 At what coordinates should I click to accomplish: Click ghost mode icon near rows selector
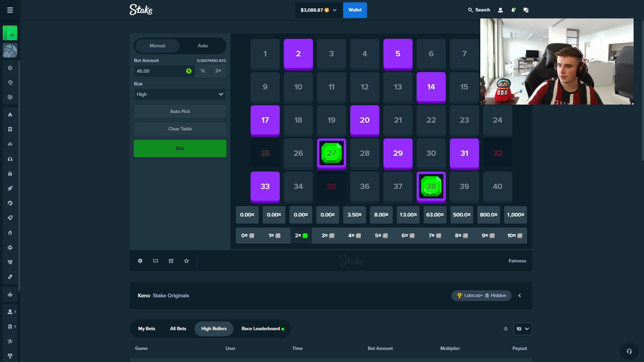[x=506, y=329]
